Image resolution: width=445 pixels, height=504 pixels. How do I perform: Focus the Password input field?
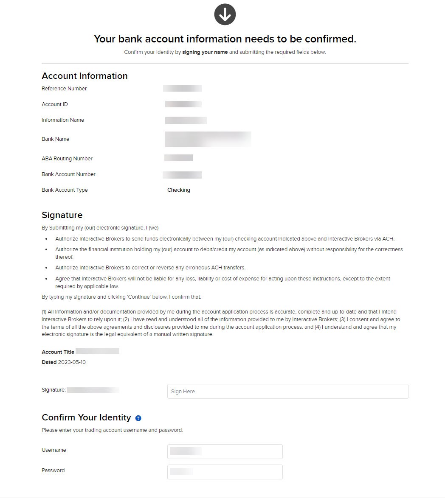point(225,472)
